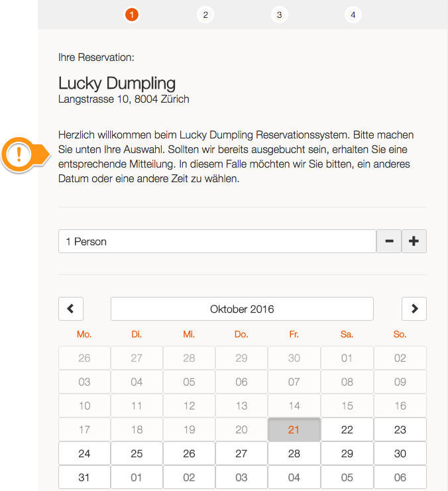Image resolution: width=448 pixels, height=491 pixels.
Task: Choose Sunday 23 in the calendar
Action: [x=400, y=429]
